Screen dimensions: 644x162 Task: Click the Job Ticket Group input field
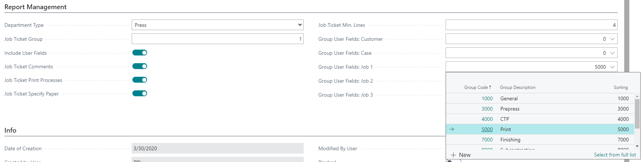click(217, 39)
